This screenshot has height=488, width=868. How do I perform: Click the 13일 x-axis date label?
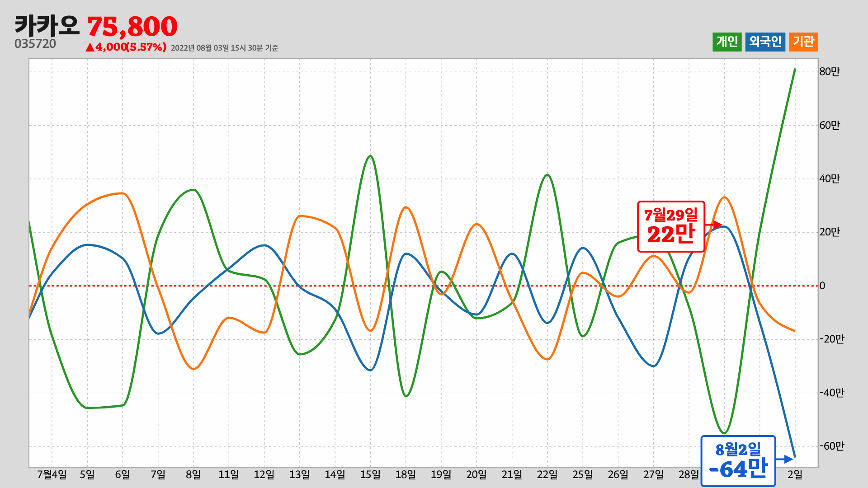[299, 474]
